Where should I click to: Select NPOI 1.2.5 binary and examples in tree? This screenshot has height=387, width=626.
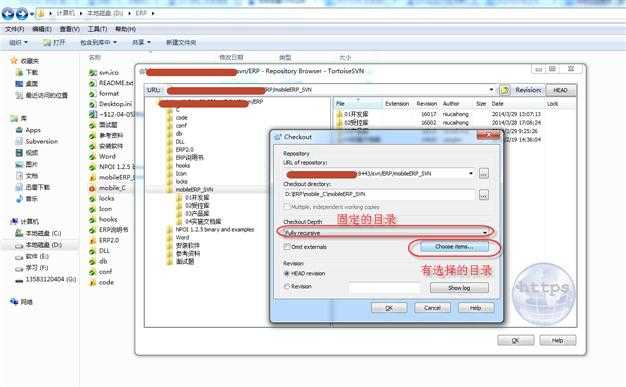pyautogui.click(x=215, y=230)
